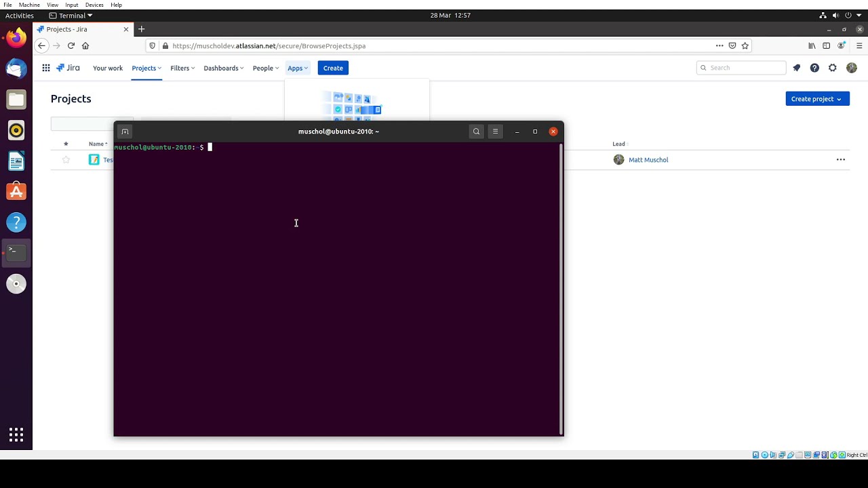Open VirtualBox Devices menu
868x488 pixels.
(94, 5)
